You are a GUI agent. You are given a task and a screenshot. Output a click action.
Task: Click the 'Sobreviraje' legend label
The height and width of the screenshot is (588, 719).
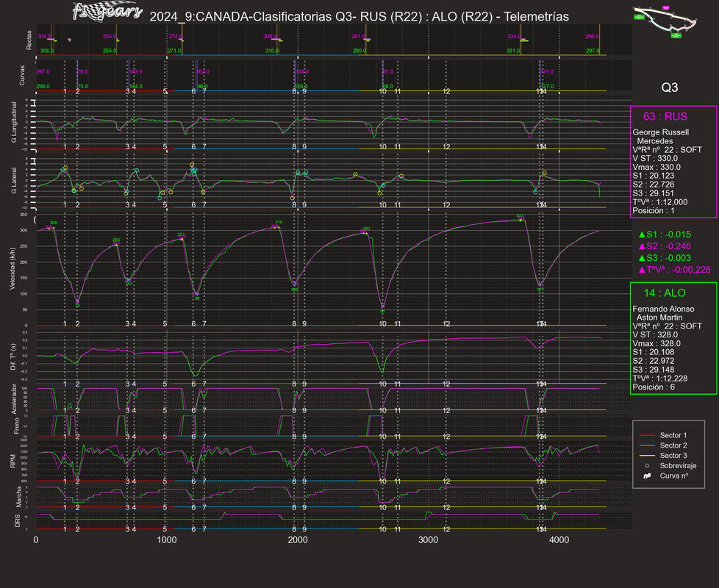pyautogui.click(x=678, y=466)
